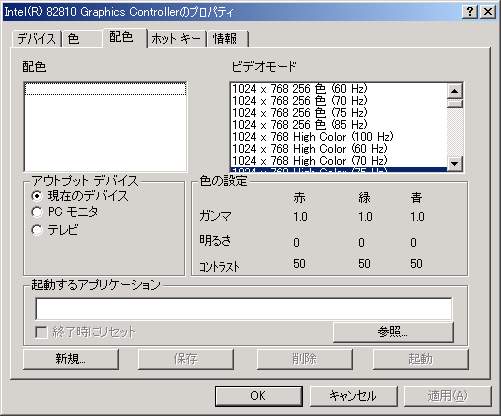Image resolution: width=501 pixels, height=416 pixels.
Task: Select the PC モニタ radio option
Action: [x=37, y=212]
